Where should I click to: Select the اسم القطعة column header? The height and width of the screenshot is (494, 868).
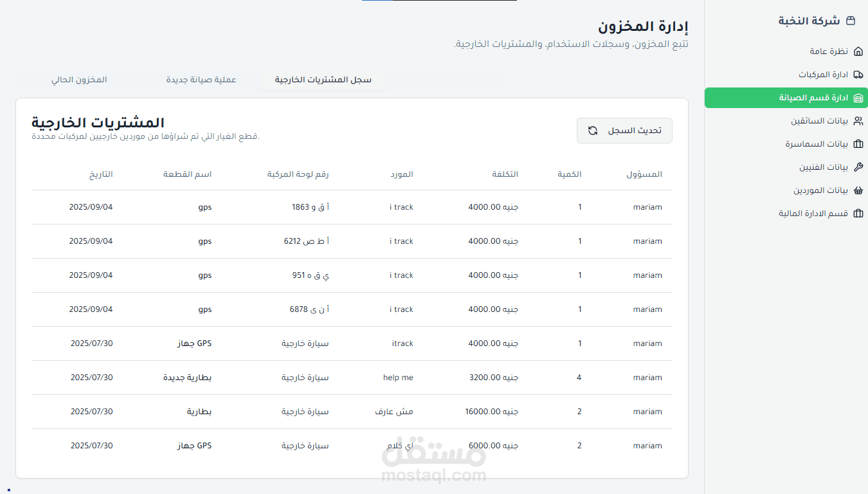point(188,174)
